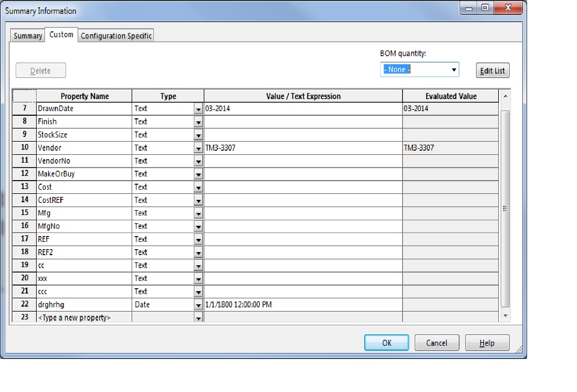Screen dimensions: 577x392
Task: Click the vertical scrollbar thumb
Action: click(505, 208)
